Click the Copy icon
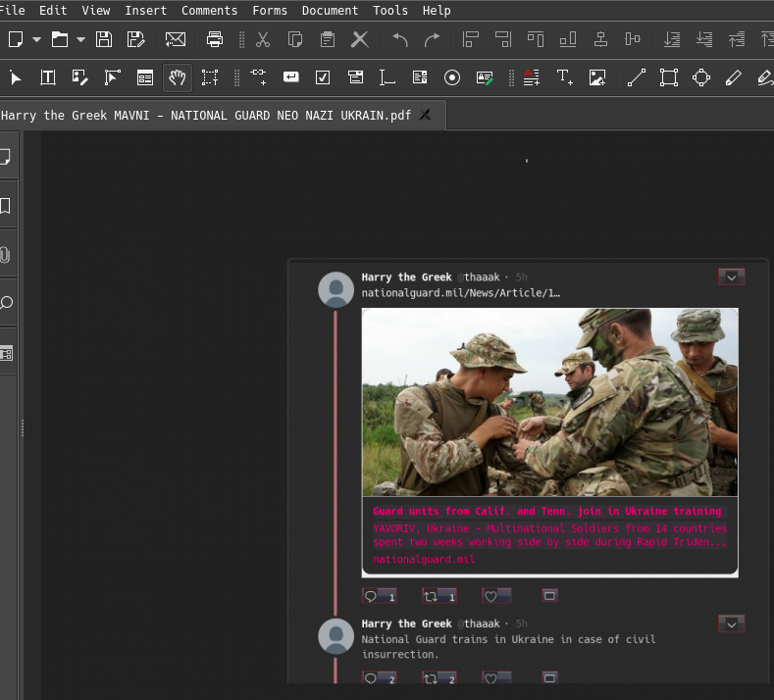The height and width of the screenshot is (700, 774). coord(294,39)
